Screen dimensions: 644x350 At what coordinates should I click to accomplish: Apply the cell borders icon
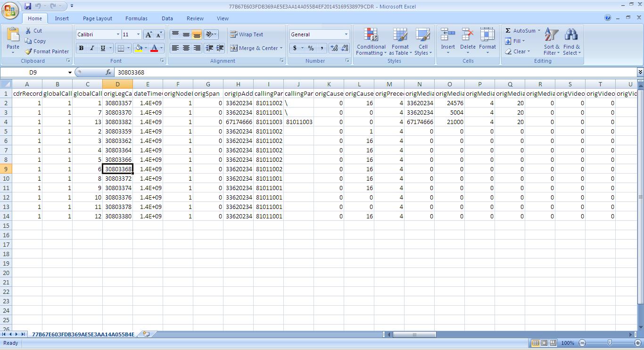121,48
